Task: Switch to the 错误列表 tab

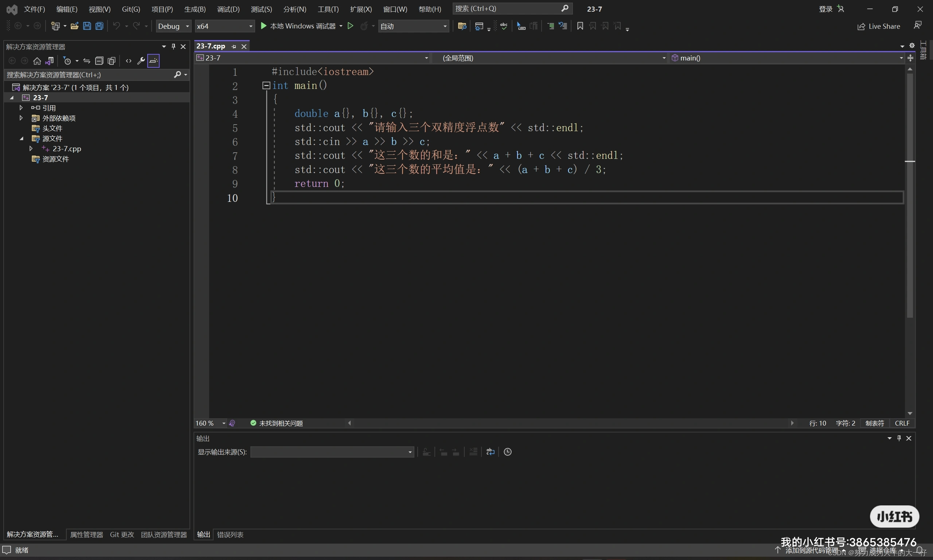Action: click(230, 535)
